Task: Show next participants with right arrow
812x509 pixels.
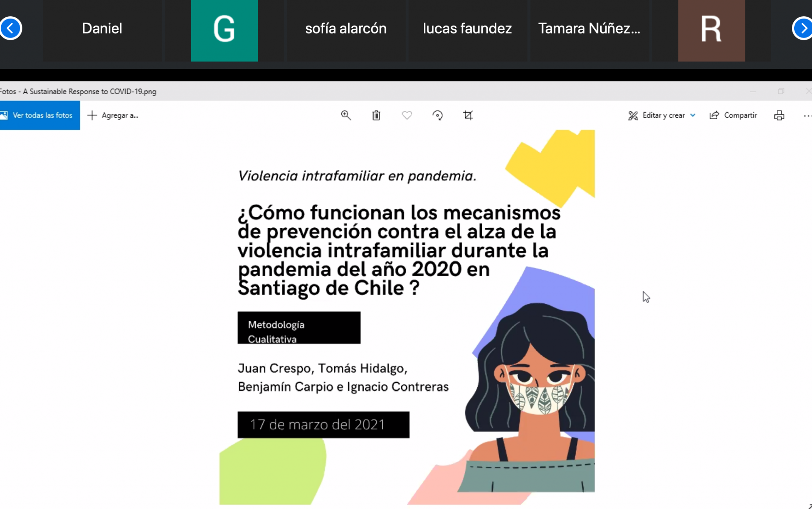Action: [802, 28]
